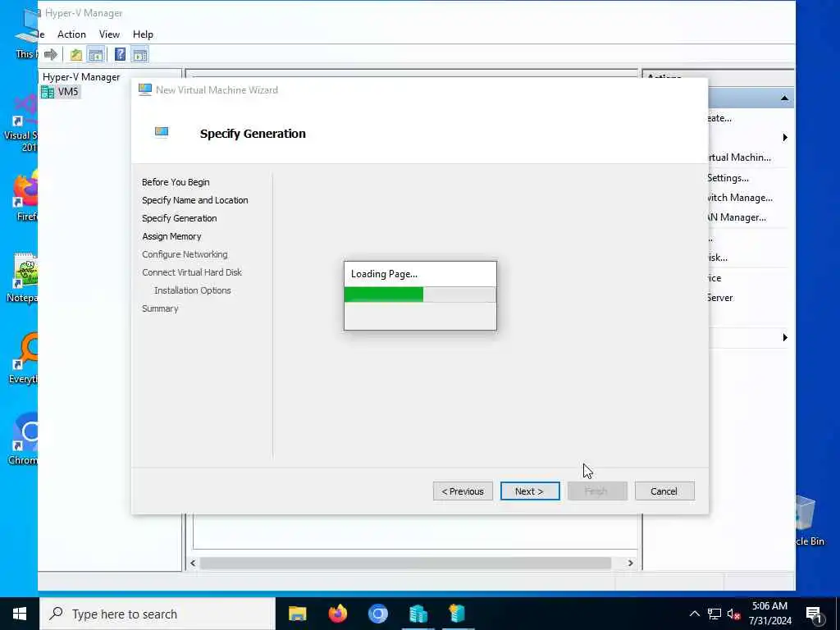840x630 pixels.
Task: Click the greyed Finish button
Action: point(597,491)
